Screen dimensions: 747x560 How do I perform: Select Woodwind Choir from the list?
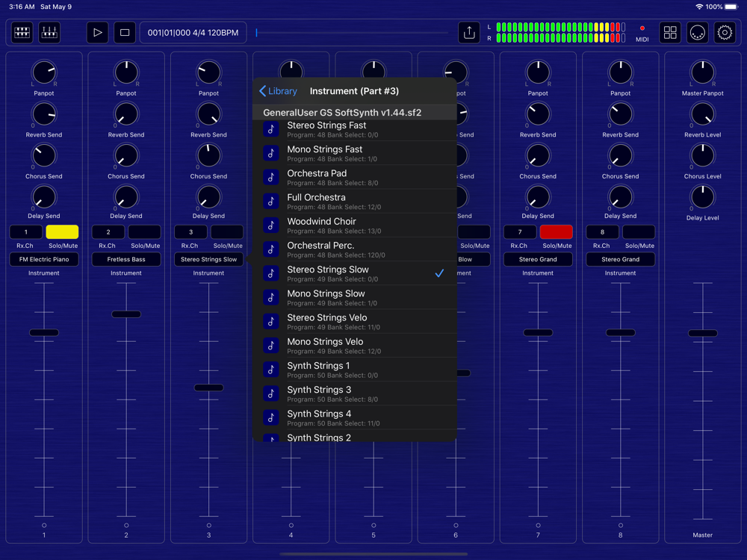point(354,225)
